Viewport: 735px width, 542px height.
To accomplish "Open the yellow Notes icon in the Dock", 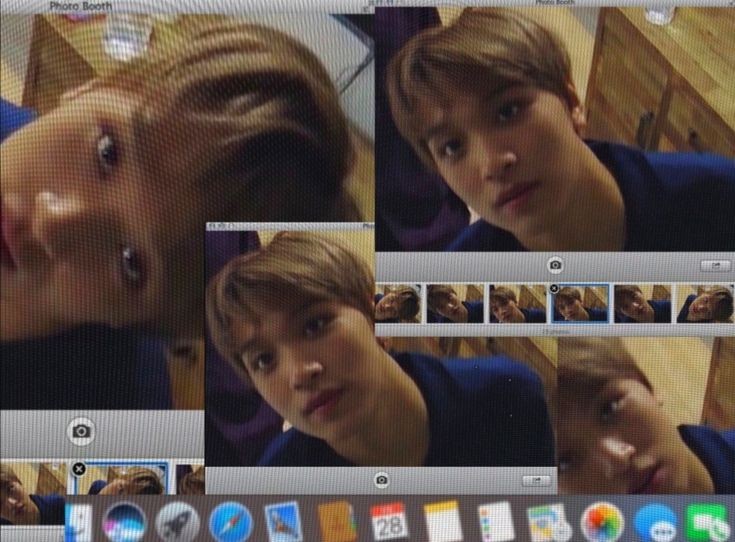I will tap(442, 522).
